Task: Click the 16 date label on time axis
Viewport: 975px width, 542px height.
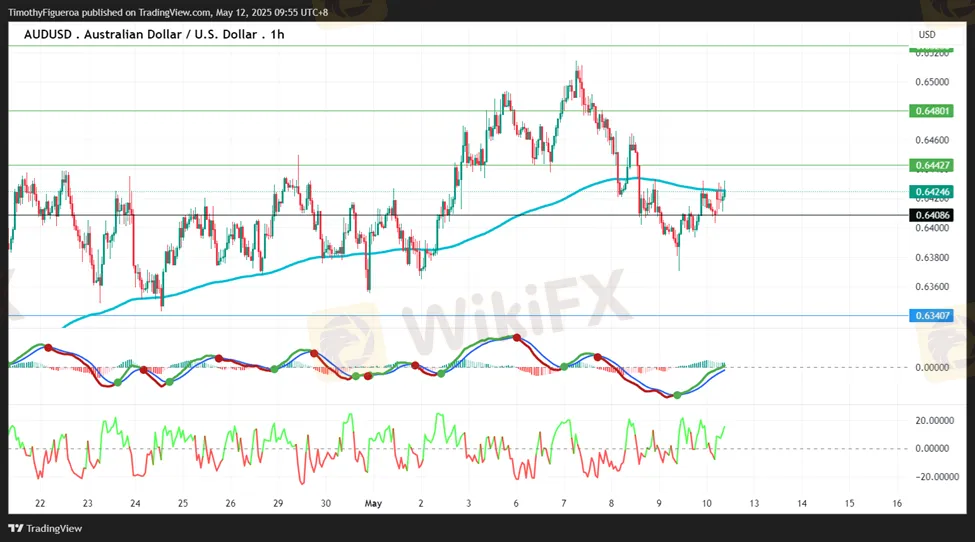Action: click(x=897, y=503)
